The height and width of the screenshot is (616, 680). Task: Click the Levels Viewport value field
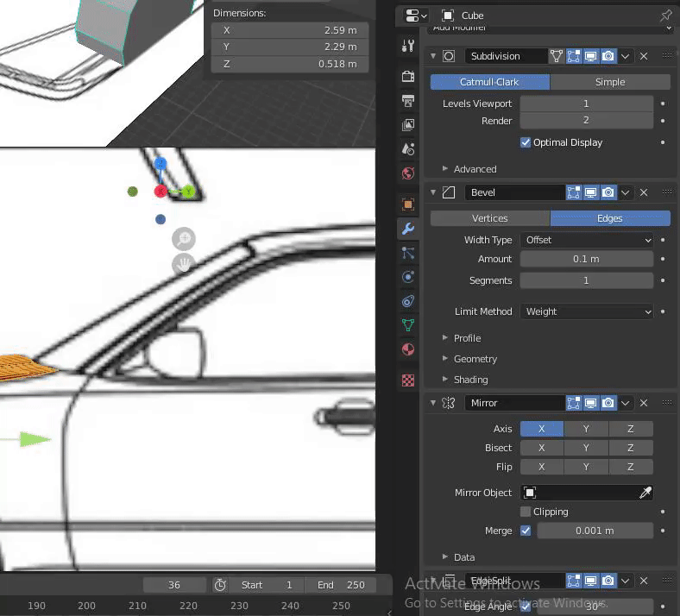point(587,104)
